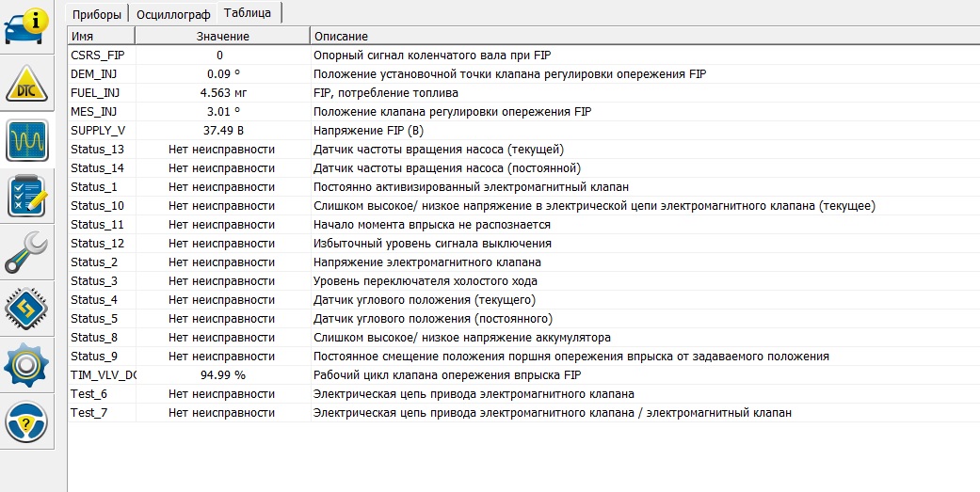This screenshot has width=980, height=492.
Task: Open the steering wheel help icon
Action: [27, 421]
